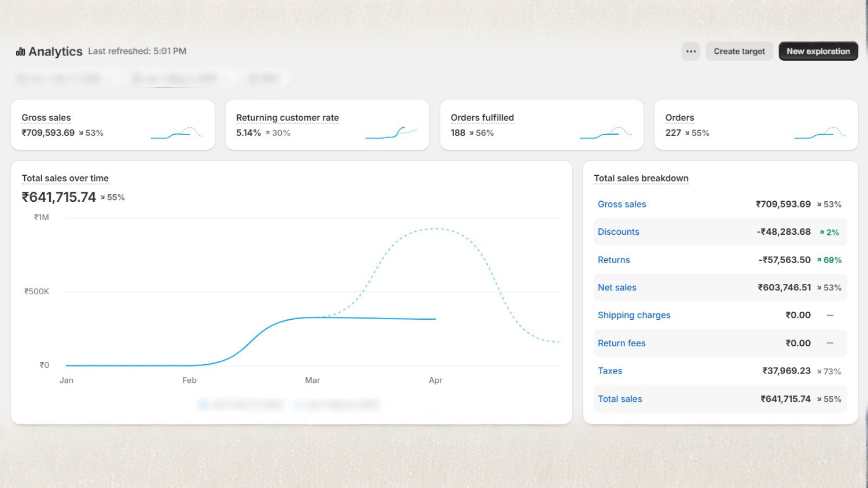Click the ₹641,715.74 total above the chart
Viewport: 868px width, 488px height.
[59, 197]
